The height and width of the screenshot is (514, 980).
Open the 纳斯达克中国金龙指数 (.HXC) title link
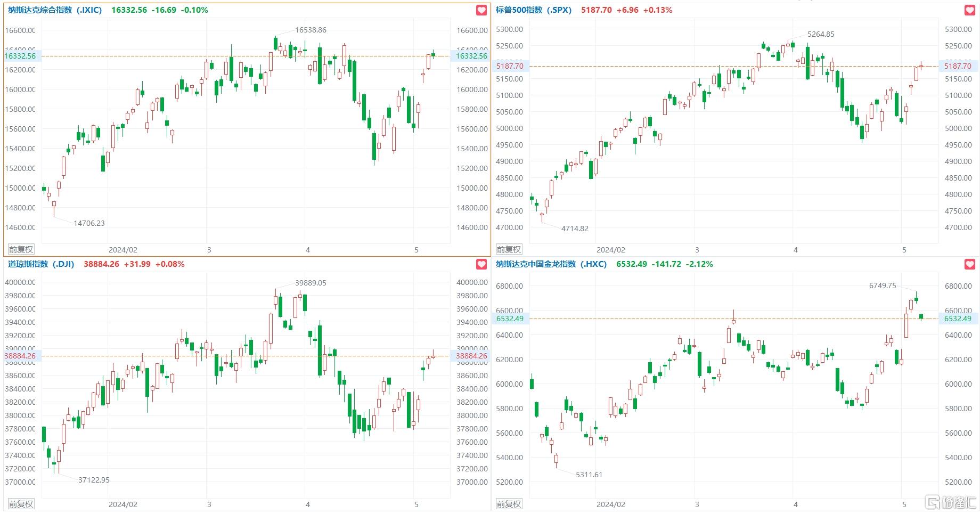coord(551,264)
